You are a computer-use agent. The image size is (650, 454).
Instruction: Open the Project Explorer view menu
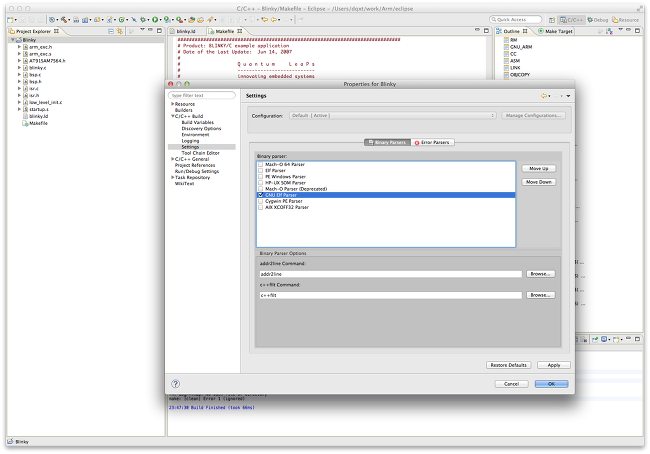click(x=143, y=30)
